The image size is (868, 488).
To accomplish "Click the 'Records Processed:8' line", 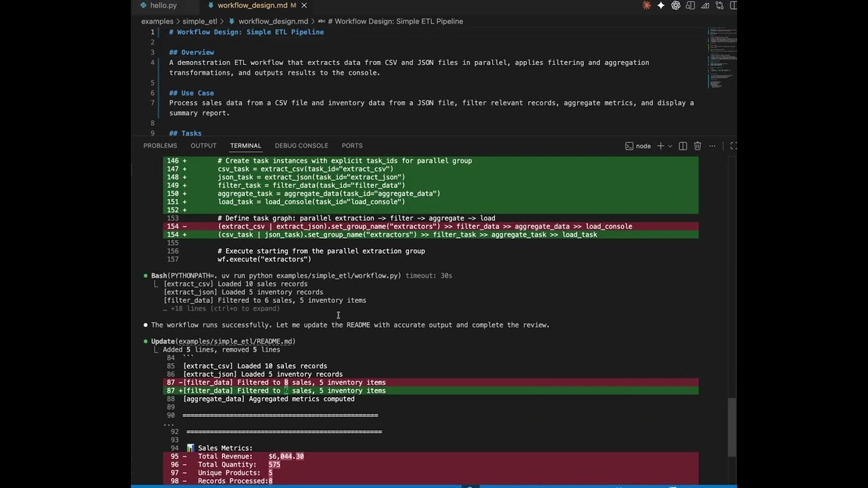I will 431,481.
